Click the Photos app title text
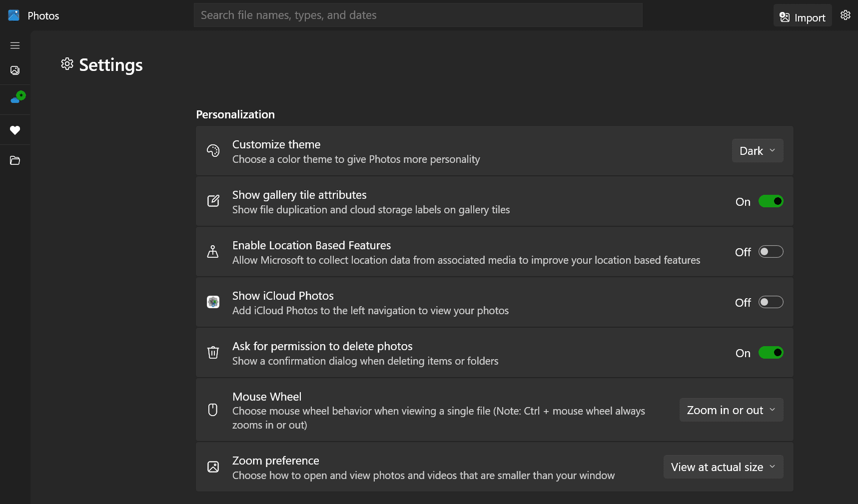The image size is (858, 504). click(x=43, y=16)
